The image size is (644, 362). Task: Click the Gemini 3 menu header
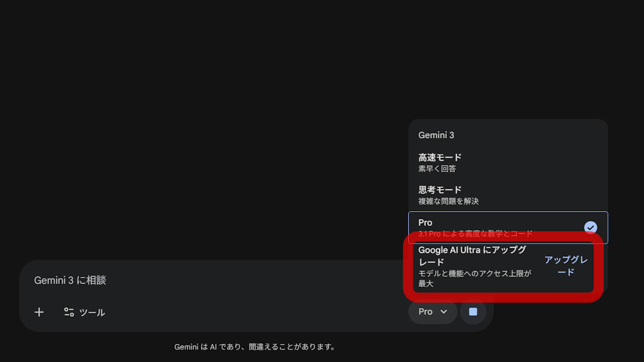[436, 135]
